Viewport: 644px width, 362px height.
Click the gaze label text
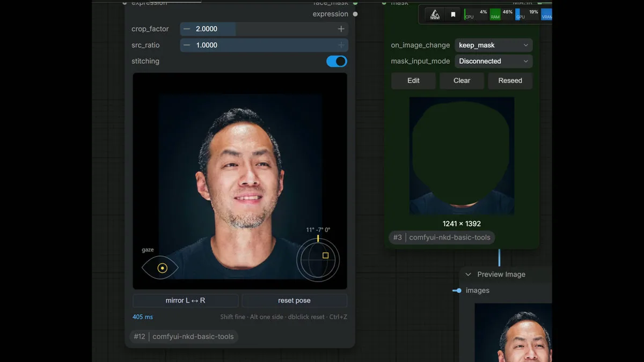(148, 250)
